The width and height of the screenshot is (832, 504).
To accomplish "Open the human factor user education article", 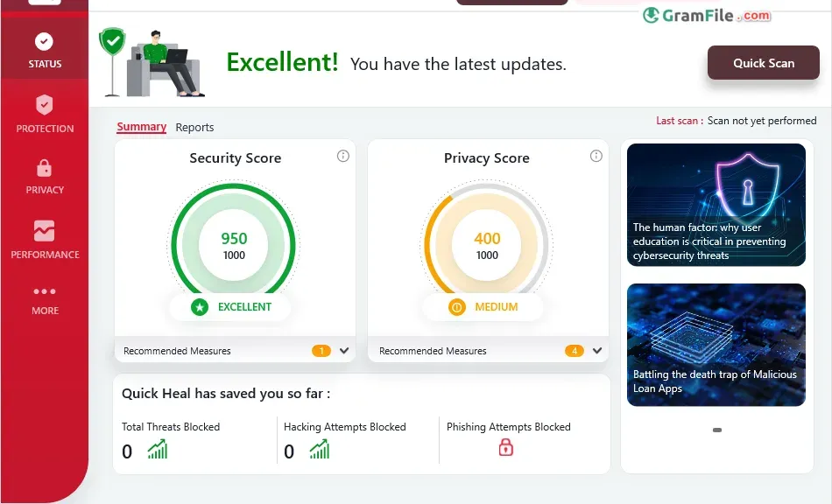I will 716,205.
